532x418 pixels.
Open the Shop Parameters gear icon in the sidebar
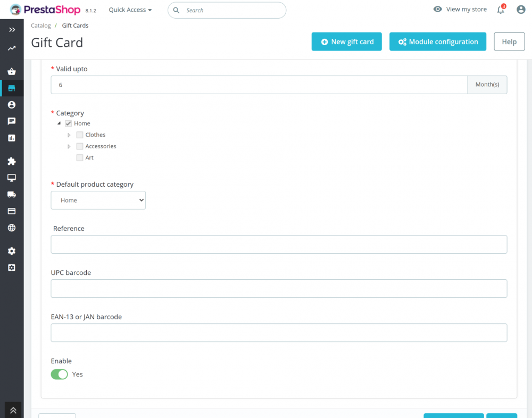click(x=12, y=251)
